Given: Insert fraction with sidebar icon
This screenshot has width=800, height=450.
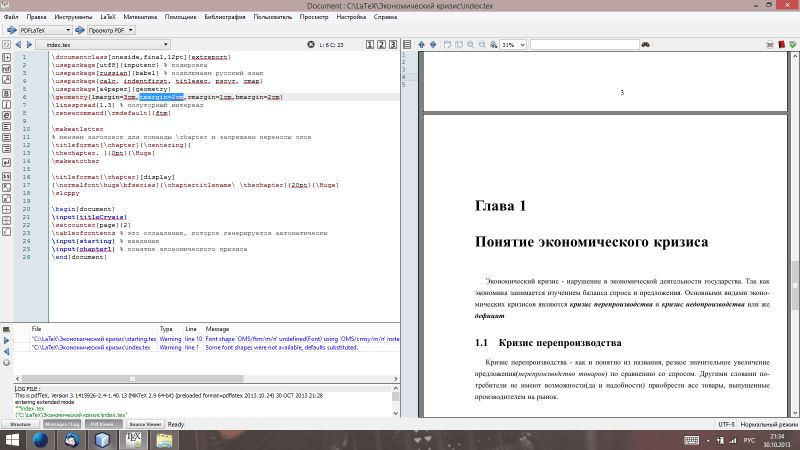Looking at the screenshot, I should pyautogui.click(x=6, y=210).
